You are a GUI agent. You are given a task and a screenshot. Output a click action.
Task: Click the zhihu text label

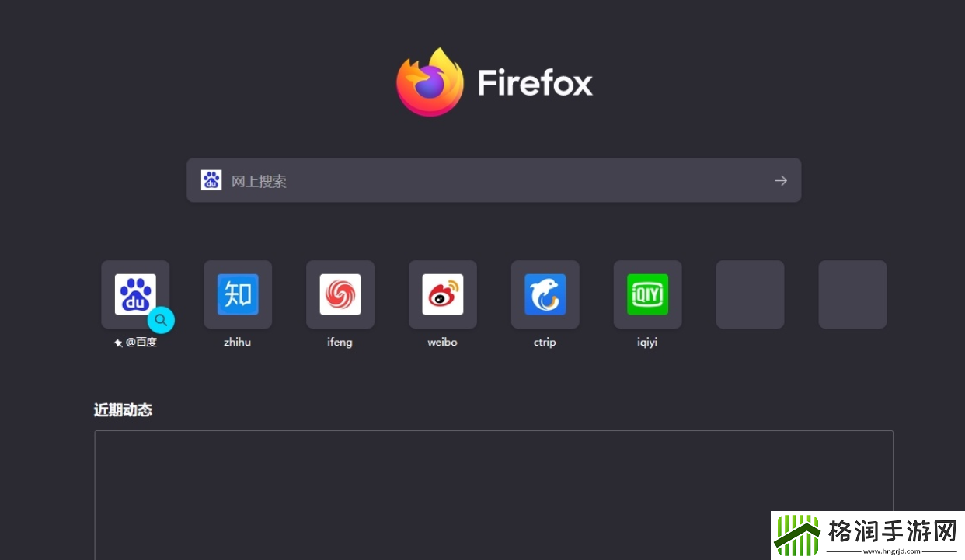pyautogui.click(x=238, y=343)
